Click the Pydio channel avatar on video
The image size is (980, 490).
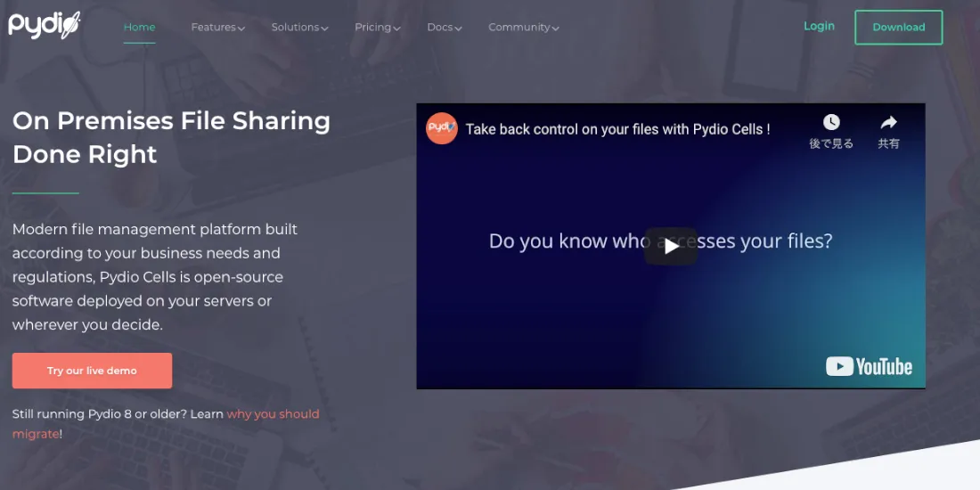point(442,128)
